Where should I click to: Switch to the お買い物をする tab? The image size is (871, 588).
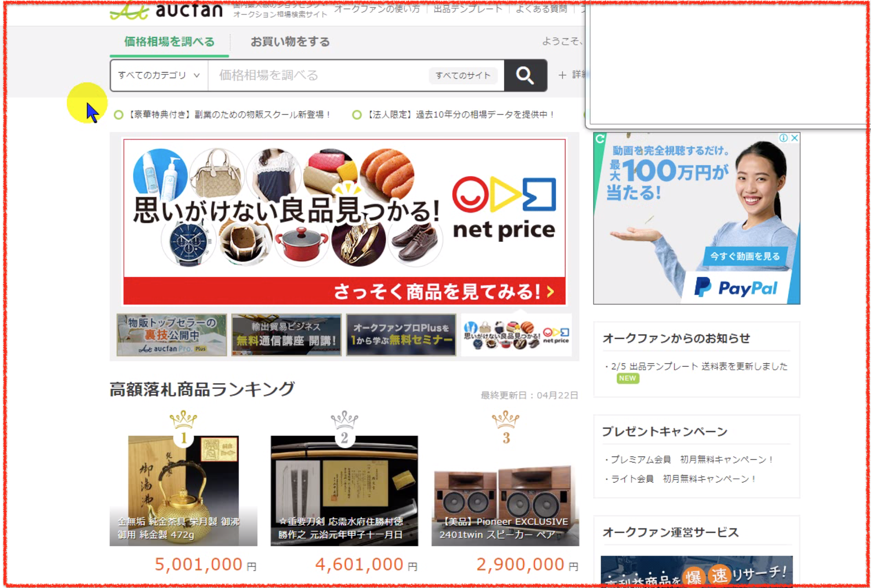[290, 42]
